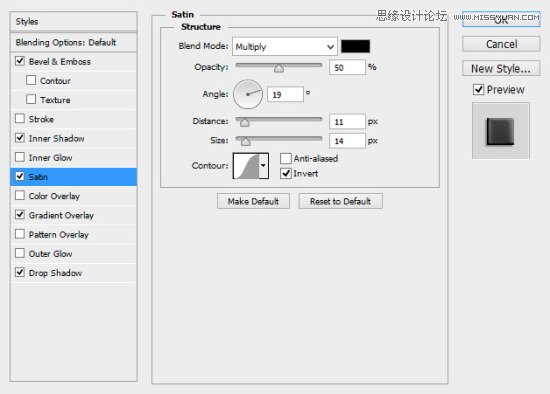Open the Color Overlay settings row
550x394 pixels.
tap(74, 196)
